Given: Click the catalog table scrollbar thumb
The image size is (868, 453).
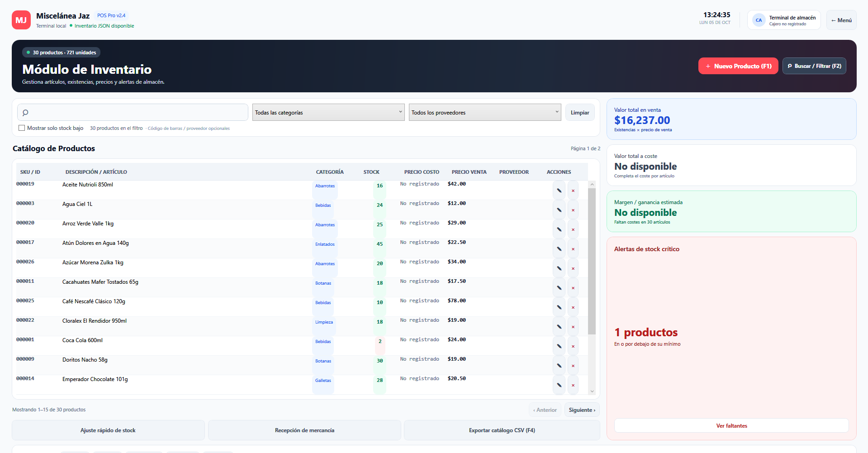Looking at the screenshot, I should coord(592,261).
